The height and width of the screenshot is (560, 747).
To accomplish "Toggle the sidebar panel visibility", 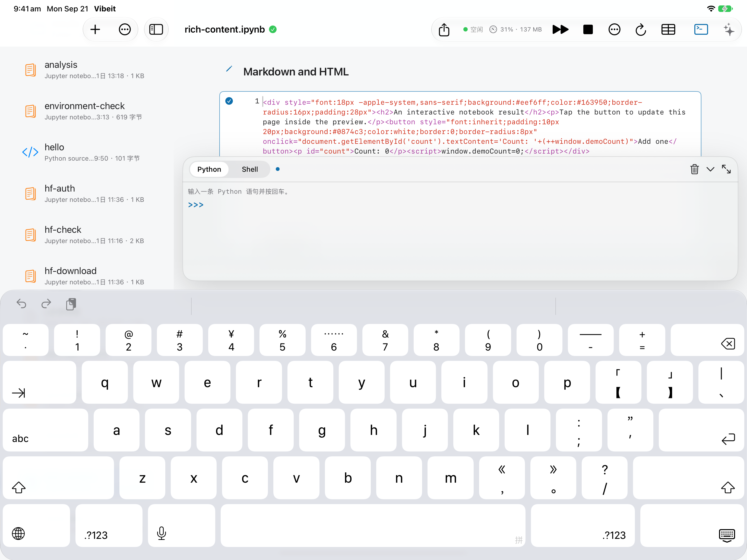I will pyautogui.click(x=156, y=30).
